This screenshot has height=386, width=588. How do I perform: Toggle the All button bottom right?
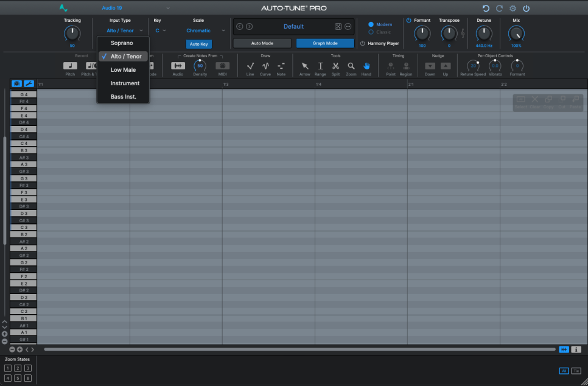pyautogui.click(x=564, y=371)
